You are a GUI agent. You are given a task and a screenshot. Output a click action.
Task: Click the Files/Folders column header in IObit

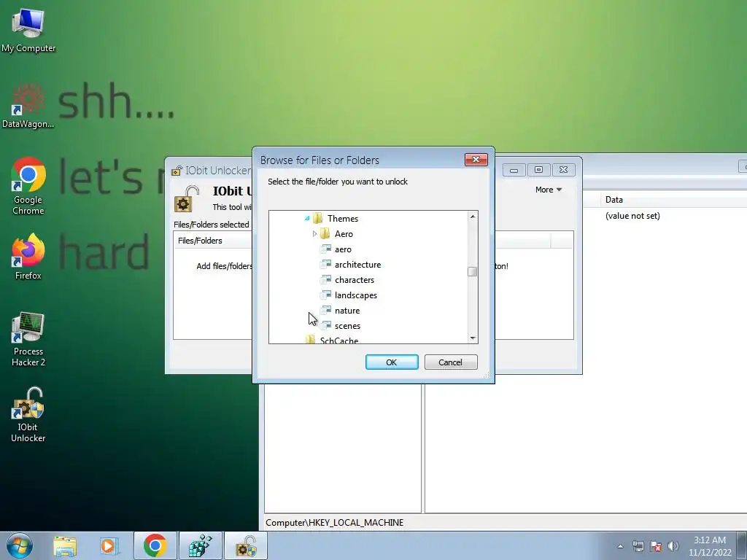(212, 241)
